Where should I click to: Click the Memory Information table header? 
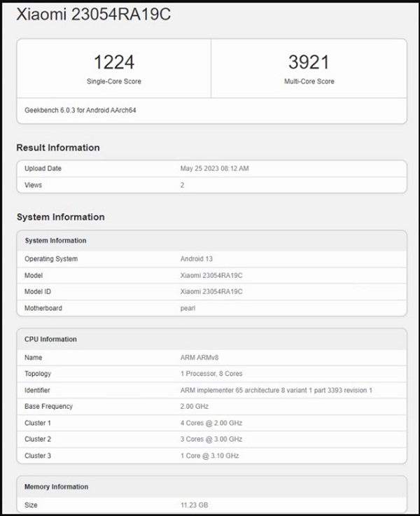coord(56,487)
